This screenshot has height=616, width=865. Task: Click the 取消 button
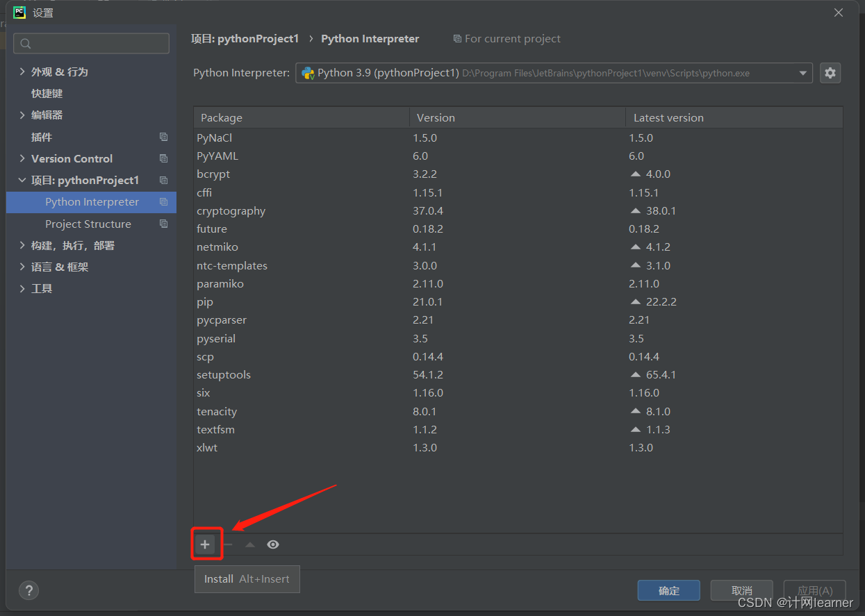(x=742, y=590)
